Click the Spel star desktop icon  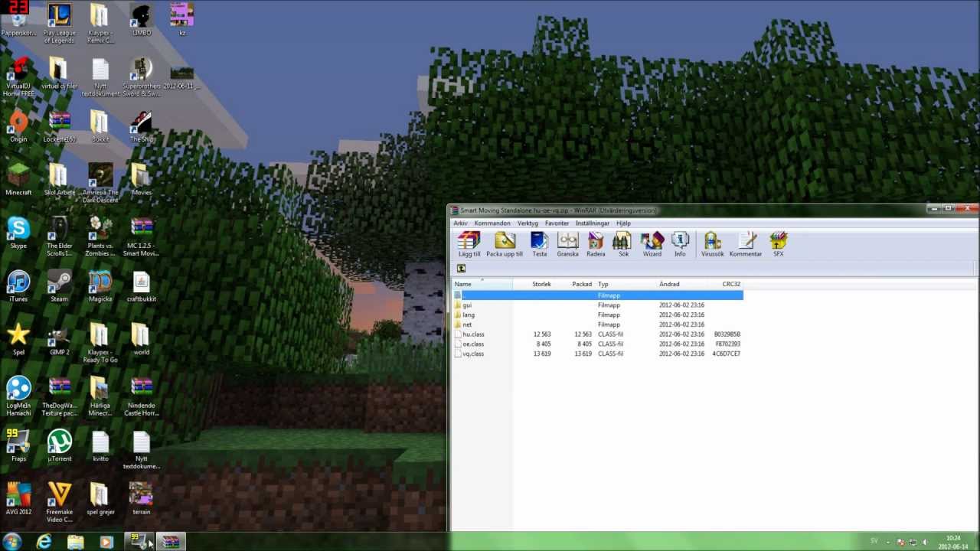pos(18,339)
